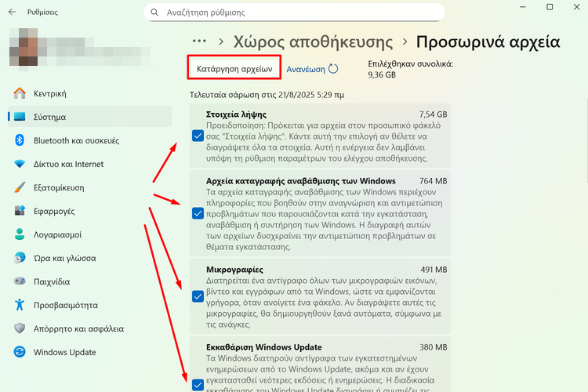Screen dimensions: 588x392
Task: Toggle the Εκκαθάριση Windows Update checkbox
Action: pos(198,385)
